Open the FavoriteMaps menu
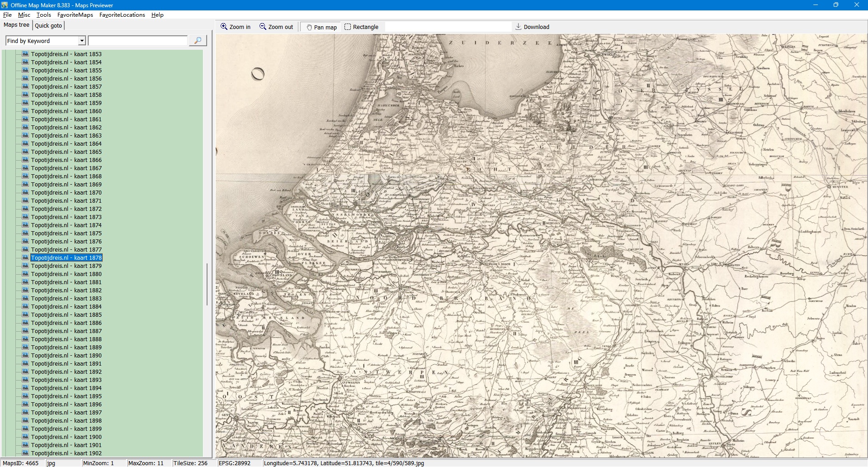The width and height of the screenshot is (868, 467). (75, 15)
